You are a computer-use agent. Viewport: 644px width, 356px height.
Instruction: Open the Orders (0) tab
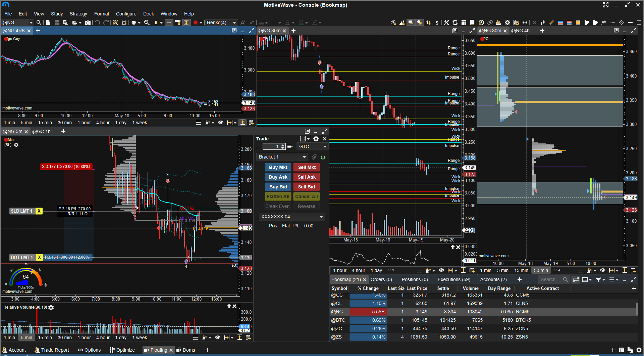(381, 279)
